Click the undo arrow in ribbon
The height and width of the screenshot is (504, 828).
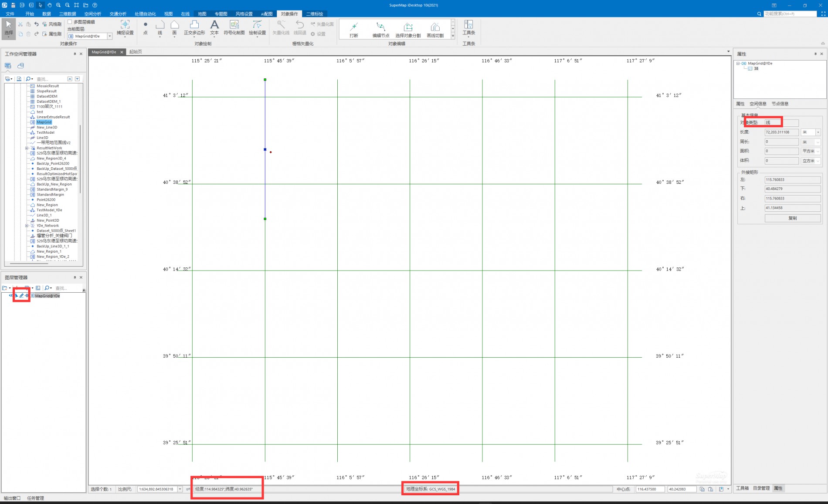37,24
